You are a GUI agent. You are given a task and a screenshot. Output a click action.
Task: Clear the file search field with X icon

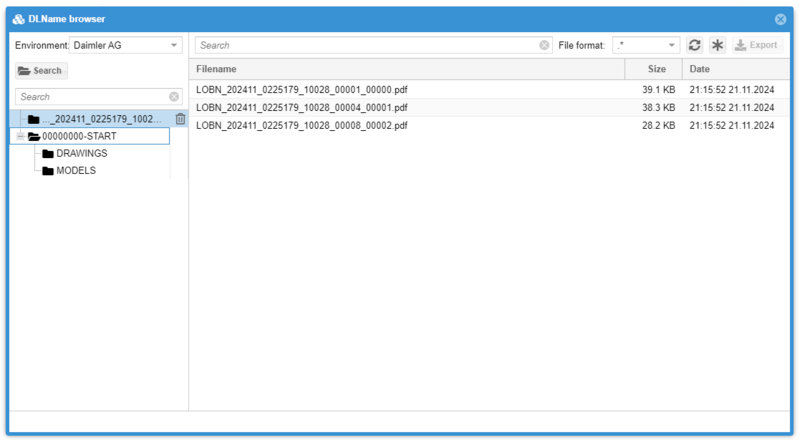[x=544, y=45]
